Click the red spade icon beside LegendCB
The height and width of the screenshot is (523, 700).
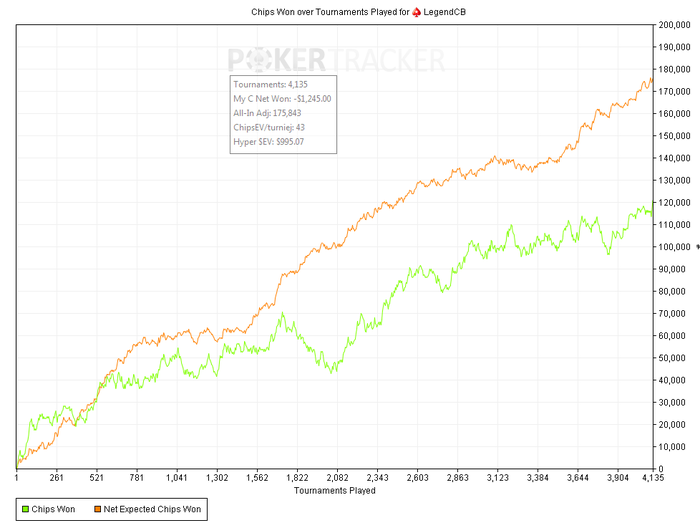[x=417, y=12]
